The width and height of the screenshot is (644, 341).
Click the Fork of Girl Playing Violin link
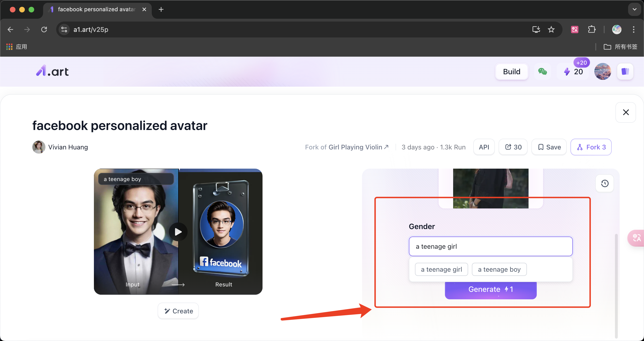coord(346,147)
